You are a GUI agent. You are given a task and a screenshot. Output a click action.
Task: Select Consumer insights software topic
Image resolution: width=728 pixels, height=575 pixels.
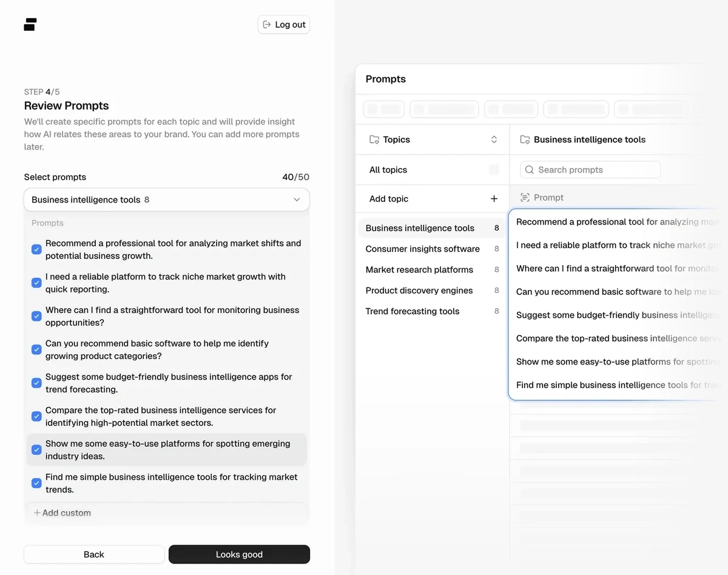pyautogui.click(x=432, y=249)
